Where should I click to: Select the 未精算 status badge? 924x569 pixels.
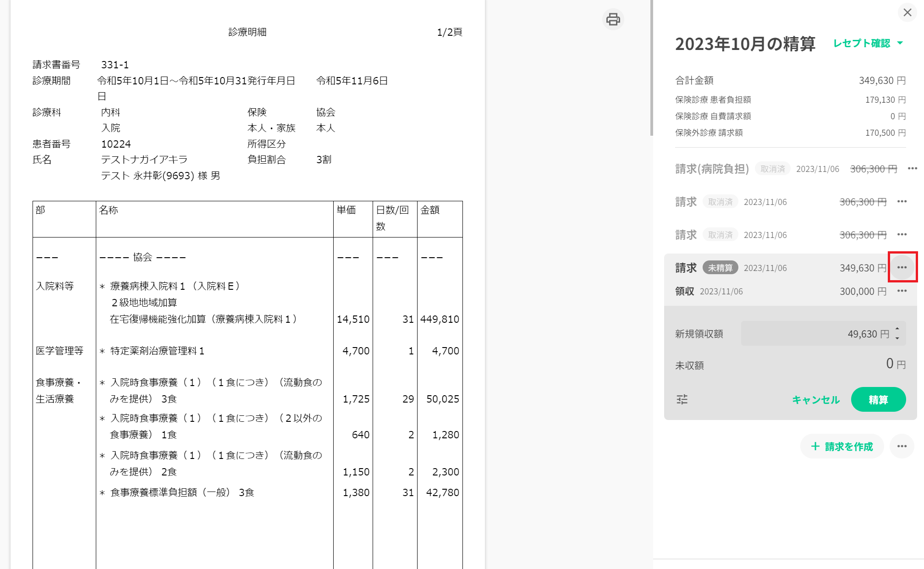tap(720, 268)
